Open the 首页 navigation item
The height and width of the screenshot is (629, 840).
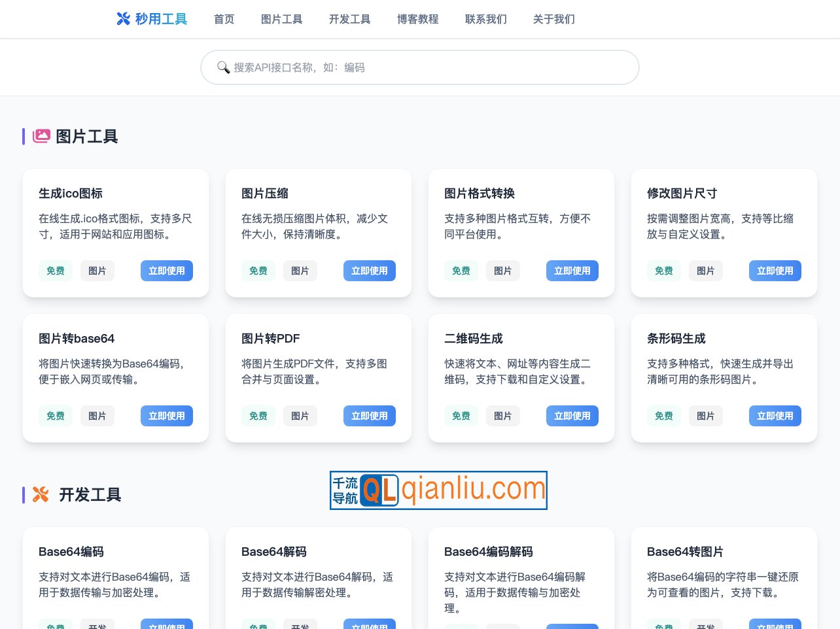coord(224,19)
